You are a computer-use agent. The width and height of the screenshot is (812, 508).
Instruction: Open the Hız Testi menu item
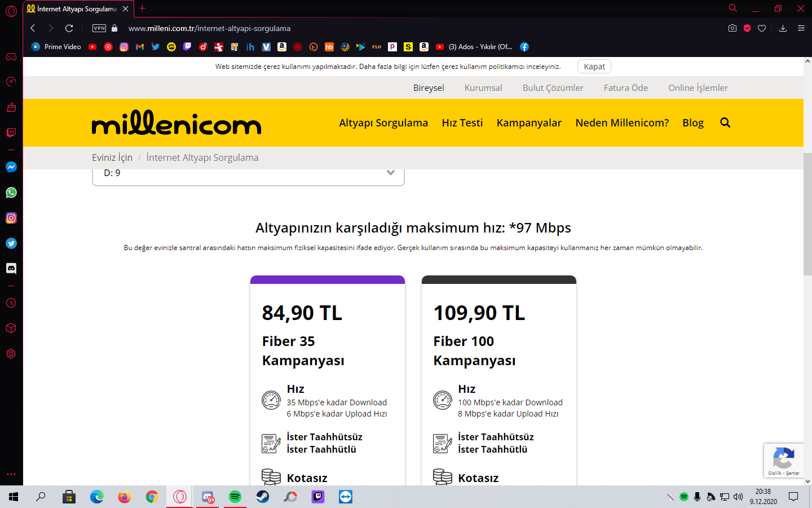[462, 123]
